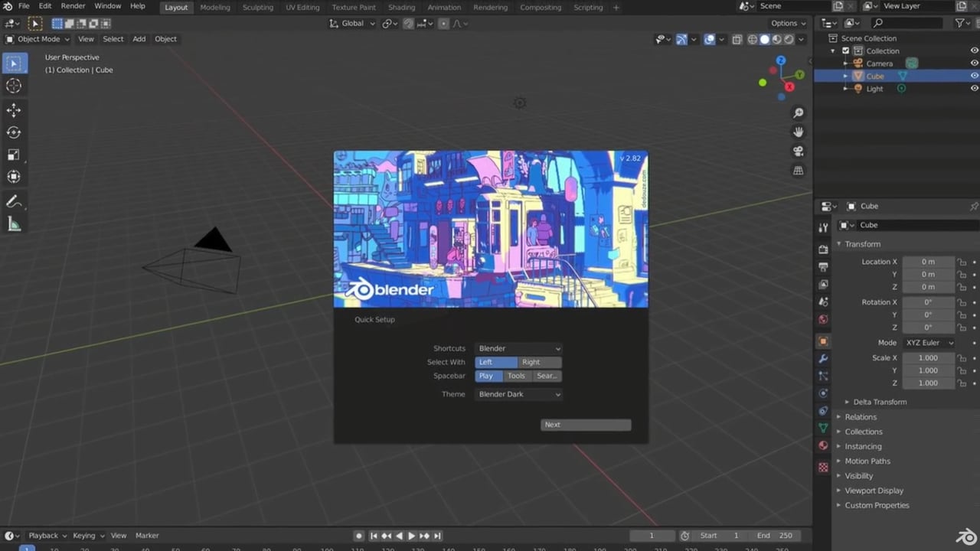Select the Scale tool
The height and width of the screenshot is (551, 980).
pos(15,155)
